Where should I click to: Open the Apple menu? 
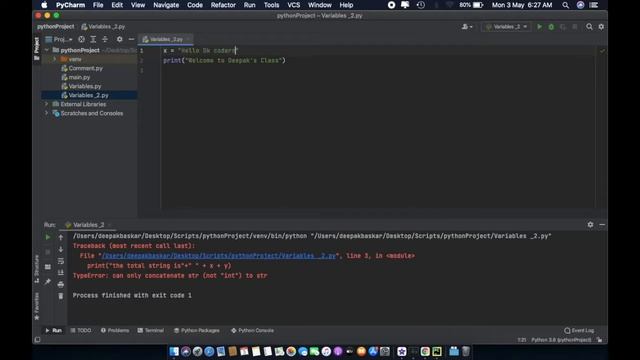44,5
